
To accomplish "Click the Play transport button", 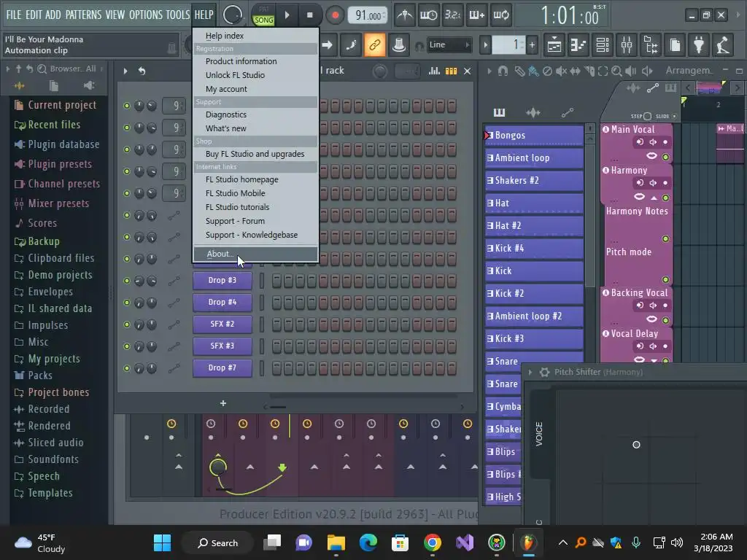I will pos(287,15).
